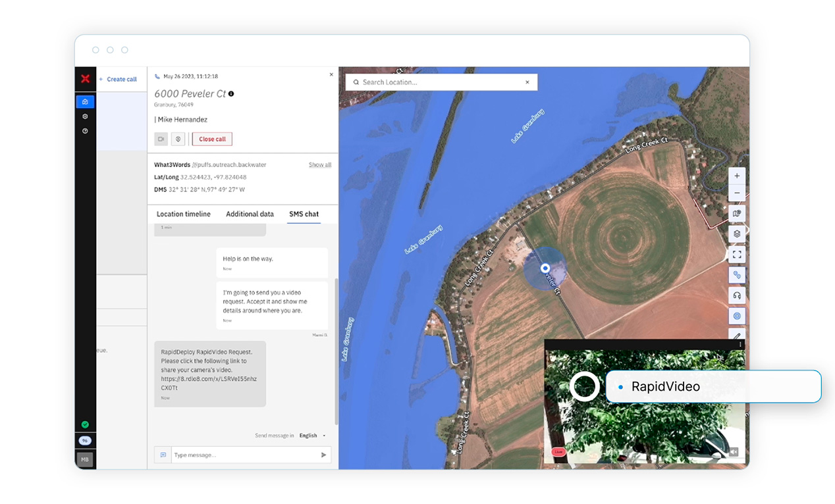Screen dimensions: 835x504
Task: Toggle the location markers icon in map toolbar
Action: (737, 275)
